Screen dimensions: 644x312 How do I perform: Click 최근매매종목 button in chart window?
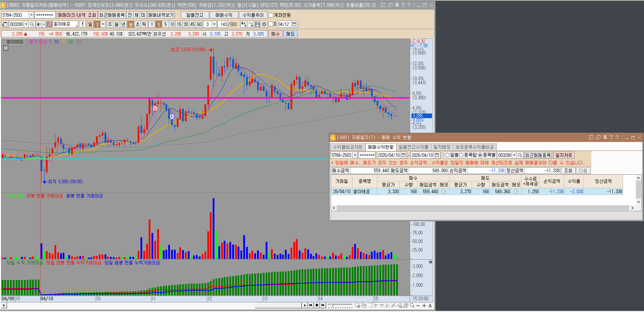click(x=112, y=15)
